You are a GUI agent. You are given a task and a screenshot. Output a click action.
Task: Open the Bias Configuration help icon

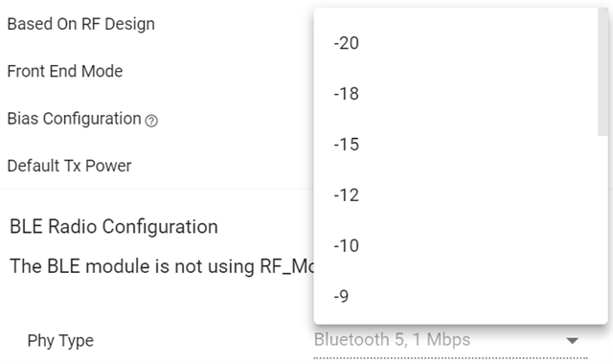151,121
